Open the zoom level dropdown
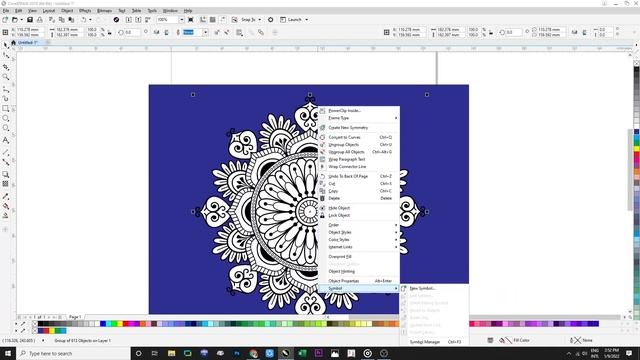 [182, 20]
